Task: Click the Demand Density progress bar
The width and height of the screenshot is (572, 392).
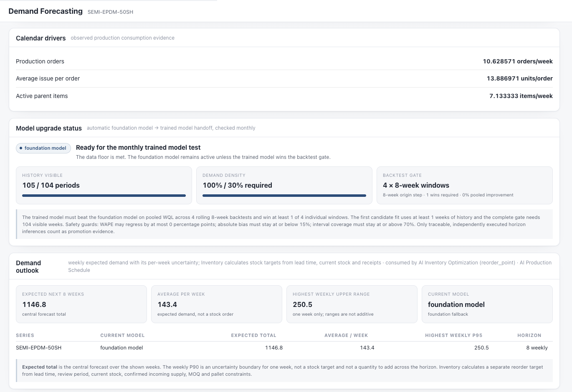Action: [x=284, y=196]
